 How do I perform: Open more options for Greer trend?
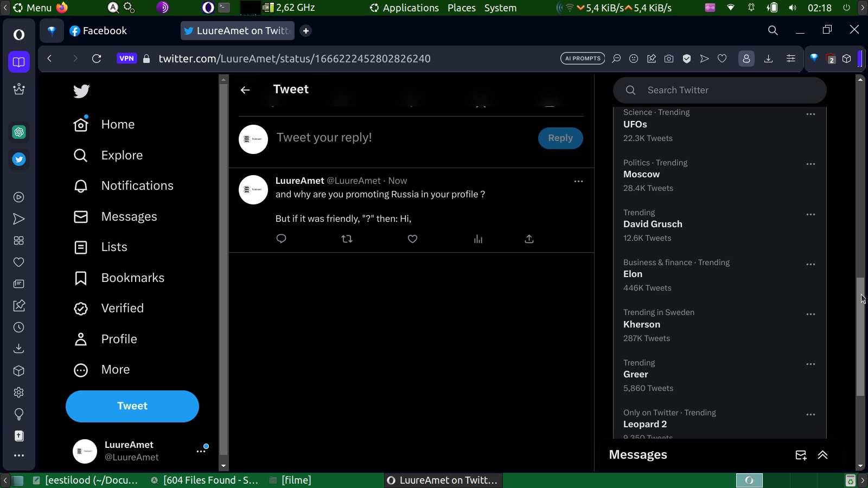click(x=810, y=364)
